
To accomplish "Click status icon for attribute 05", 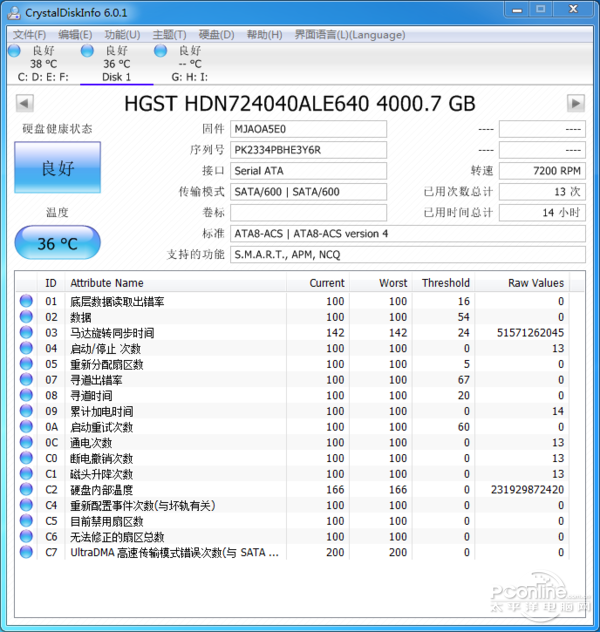I will [x=26, y=364].
